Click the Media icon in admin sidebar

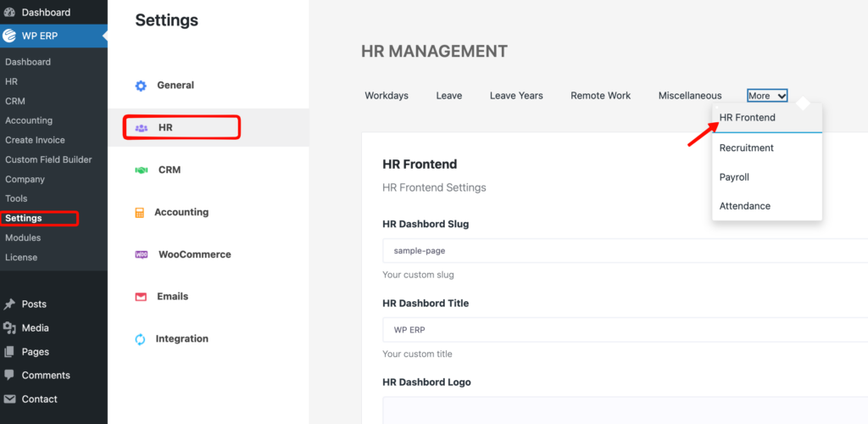(x=9, y=328)
